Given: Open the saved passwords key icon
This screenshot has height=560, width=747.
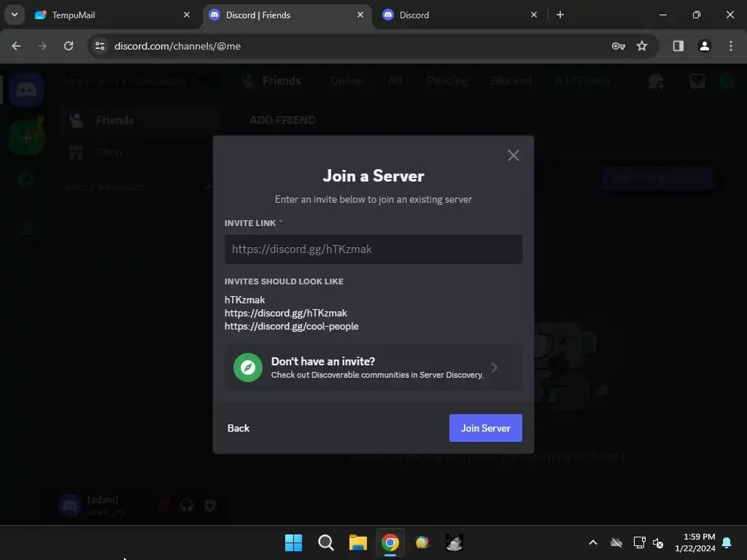Looking at the screenshot, I should (619, 46).
